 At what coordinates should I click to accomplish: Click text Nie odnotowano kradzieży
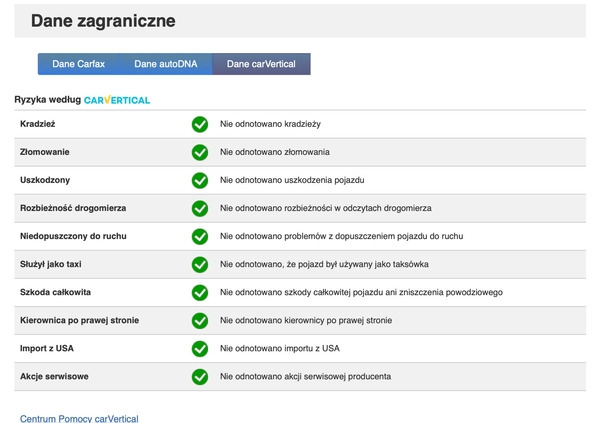click(270, 124)
